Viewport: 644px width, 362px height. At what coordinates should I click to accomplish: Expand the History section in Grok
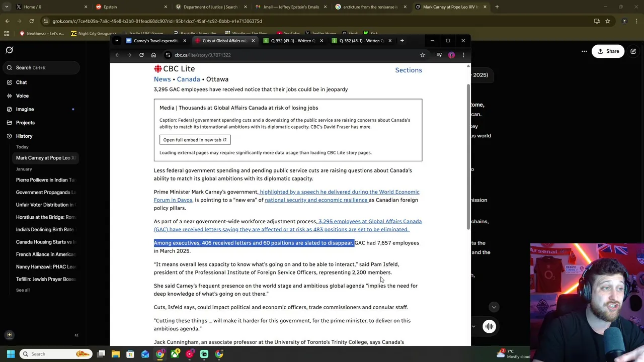(24, 136)
